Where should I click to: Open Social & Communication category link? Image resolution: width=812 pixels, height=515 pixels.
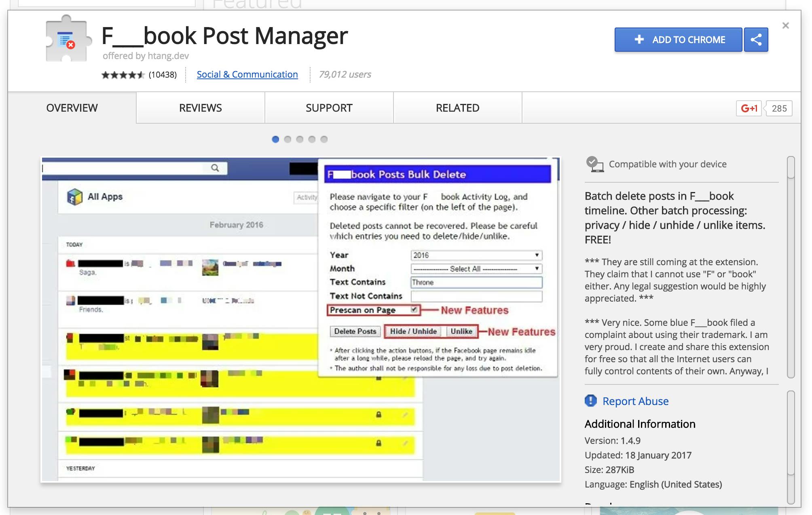pyautogui.click(x=247, y=74)
